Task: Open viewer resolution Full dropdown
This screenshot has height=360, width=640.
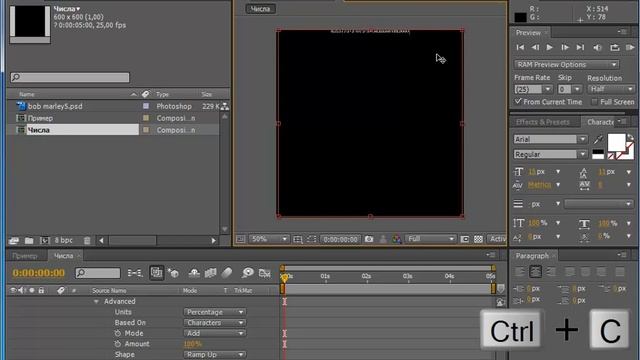Action: [x=430, y=239]
